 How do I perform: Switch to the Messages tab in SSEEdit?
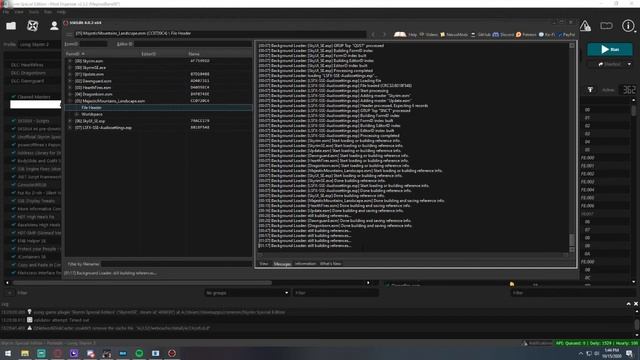pos(282,264)
